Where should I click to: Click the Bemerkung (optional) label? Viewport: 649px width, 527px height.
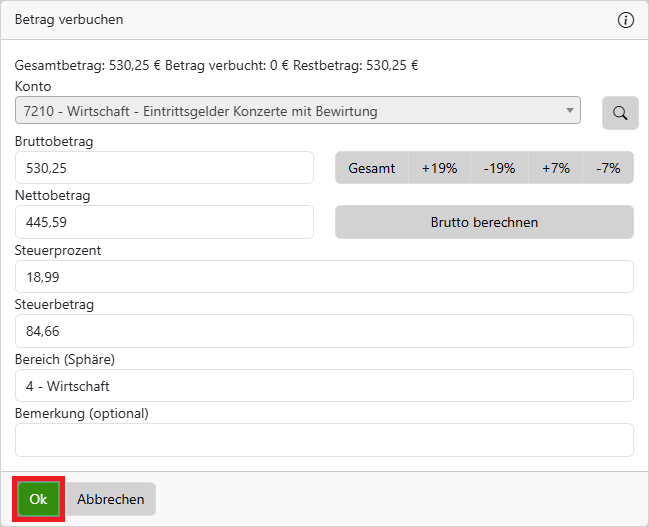[x=81, y=413]
